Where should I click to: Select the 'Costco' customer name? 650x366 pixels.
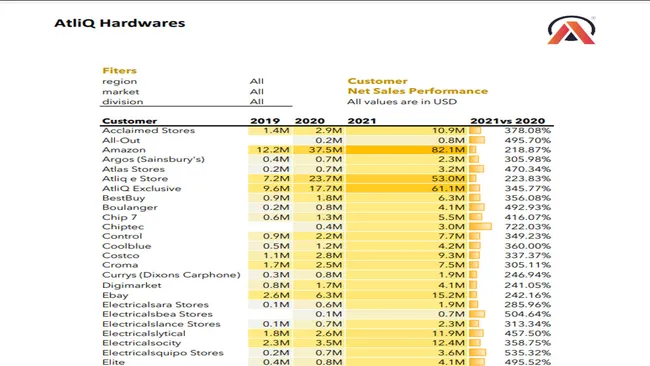coord(121,256)
